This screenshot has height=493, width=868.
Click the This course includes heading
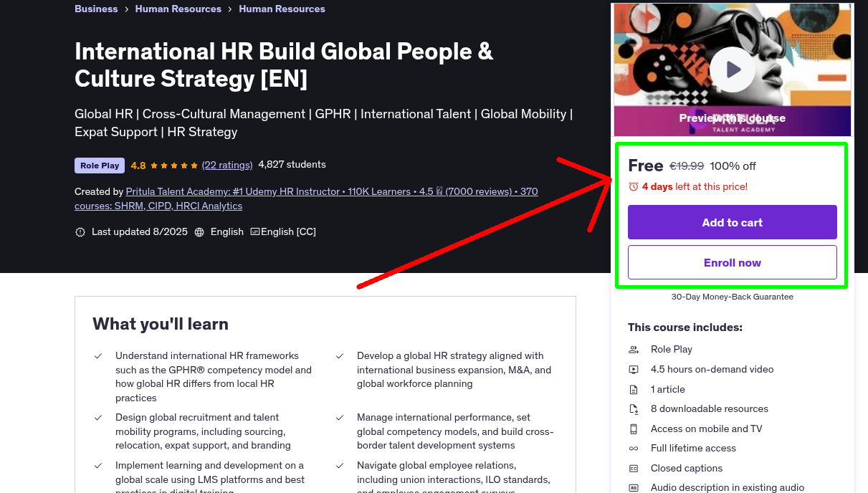click(685, 327)
